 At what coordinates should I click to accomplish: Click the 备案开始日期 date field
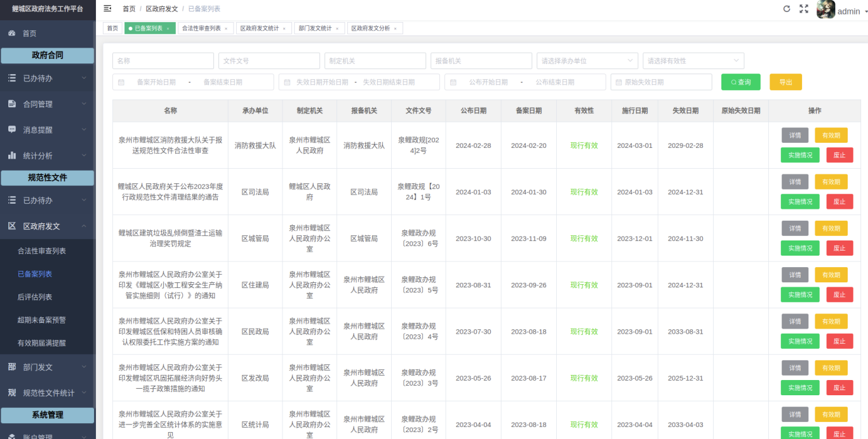(156, 82)
